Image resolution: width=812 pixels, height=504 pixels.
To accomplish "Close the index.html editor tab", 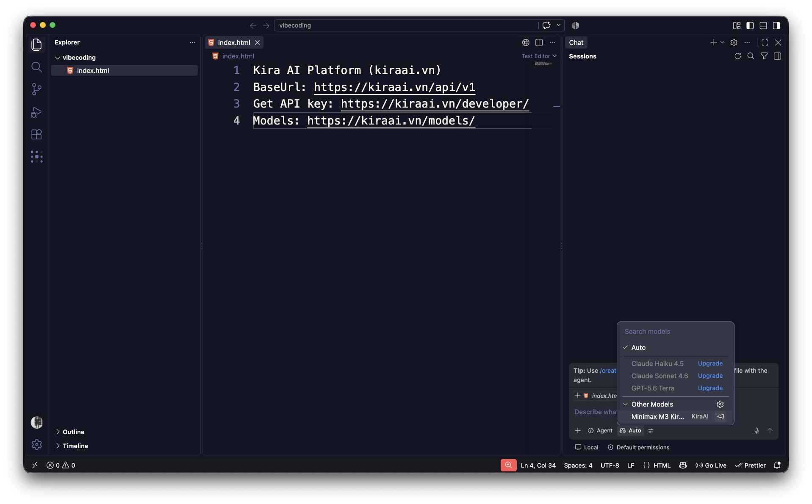I will tap(257, 42).
